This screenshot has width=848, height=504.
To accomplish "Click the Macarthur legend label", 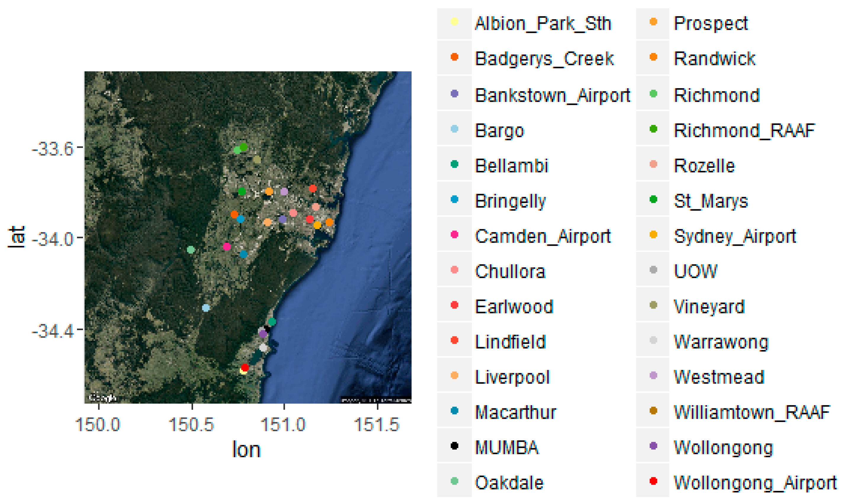I will pyautogui.click(x=515, y=412).
